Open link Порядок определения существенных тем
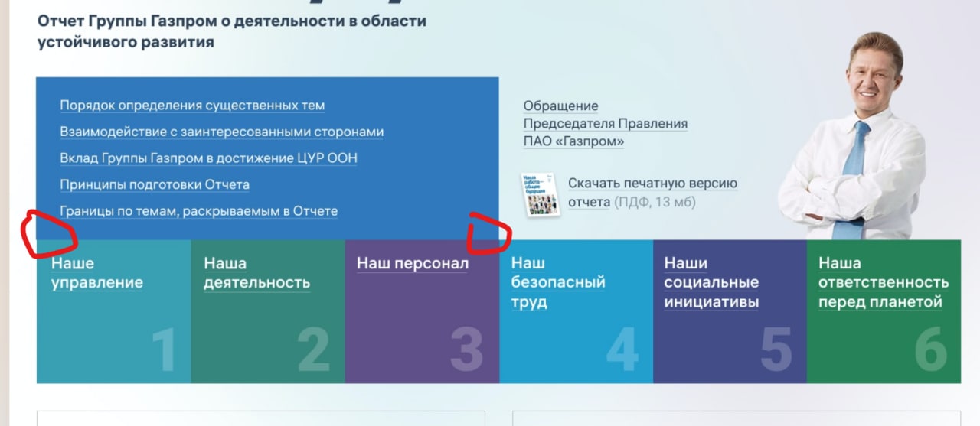980x426 pixels. pyautogui.click(x=192, y=106)
